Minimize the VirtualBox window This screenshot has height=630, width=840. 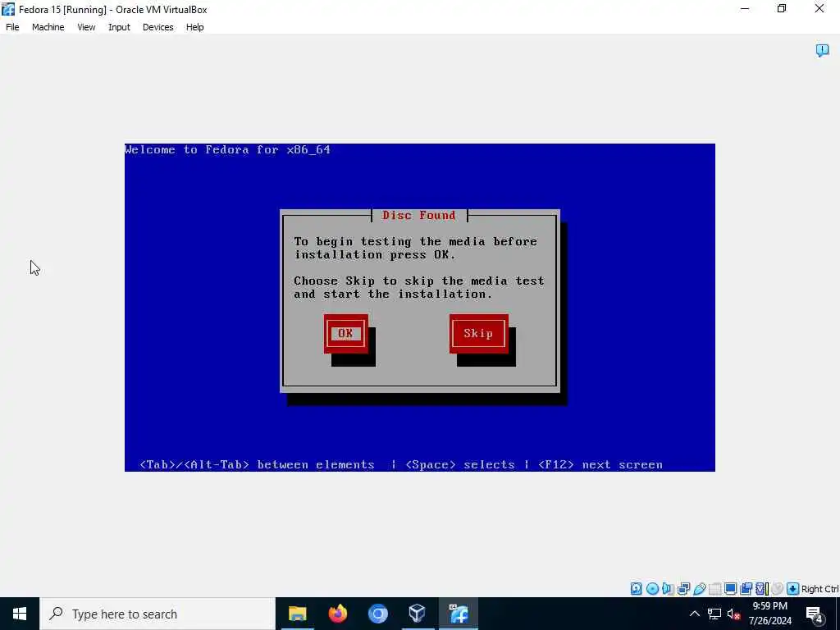(x=745, y=8)
